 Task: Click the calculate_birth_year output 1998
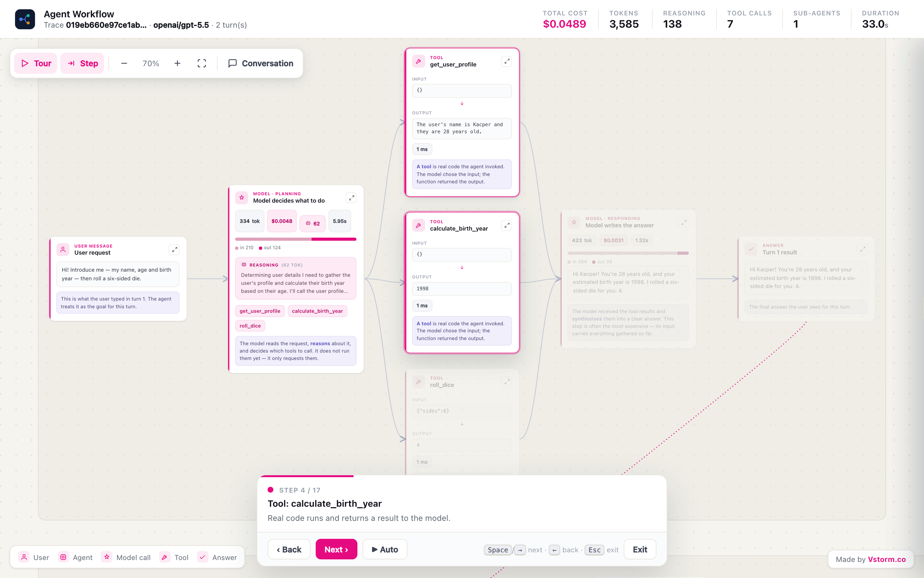(462, 289)
